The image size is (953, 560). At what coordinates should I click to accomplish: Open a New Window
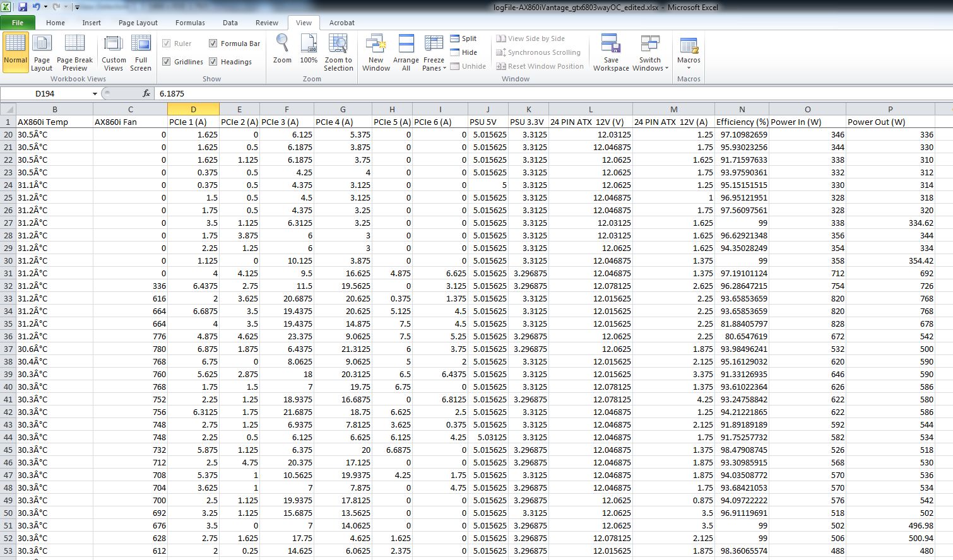pos(376,52)
